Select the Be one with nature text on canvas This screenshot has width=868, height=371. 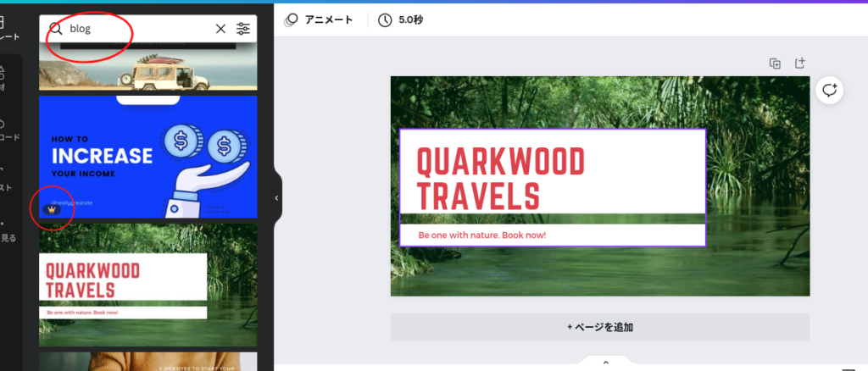[x=482, y=235]
